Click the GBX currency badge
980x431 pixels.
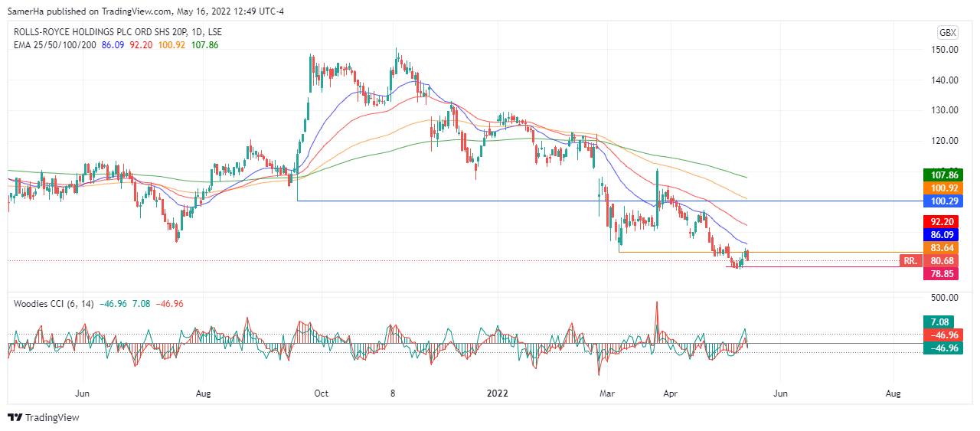coord(947,32)
